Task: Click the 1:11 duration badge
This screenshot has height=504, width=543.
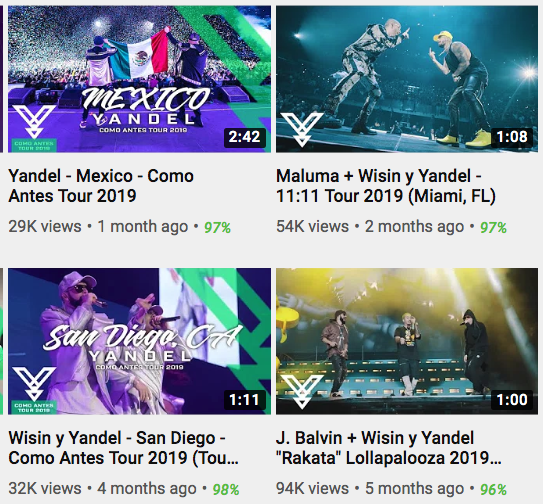Action: (244, 400)
